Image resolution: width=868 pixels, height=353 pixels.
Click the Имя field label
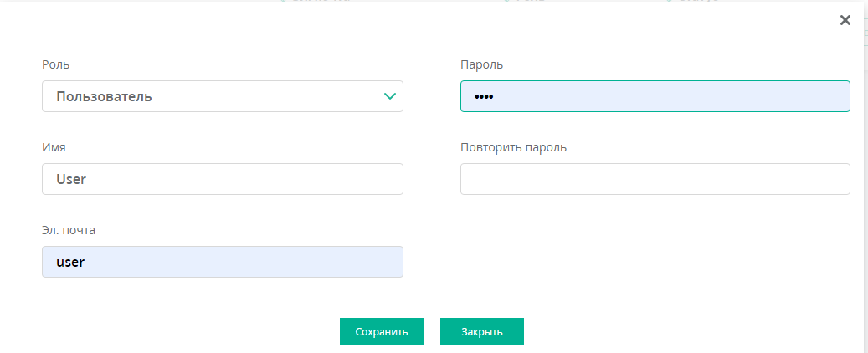[x=54, y=148]
